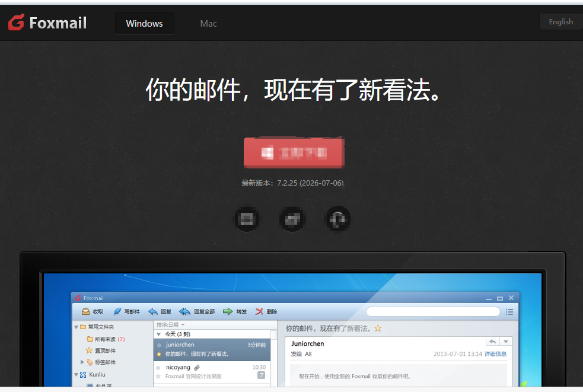Toggle star next to reading-pane subject
Image resolution: width=583 pixels, height=392 pixels.
tap(378, 329)
